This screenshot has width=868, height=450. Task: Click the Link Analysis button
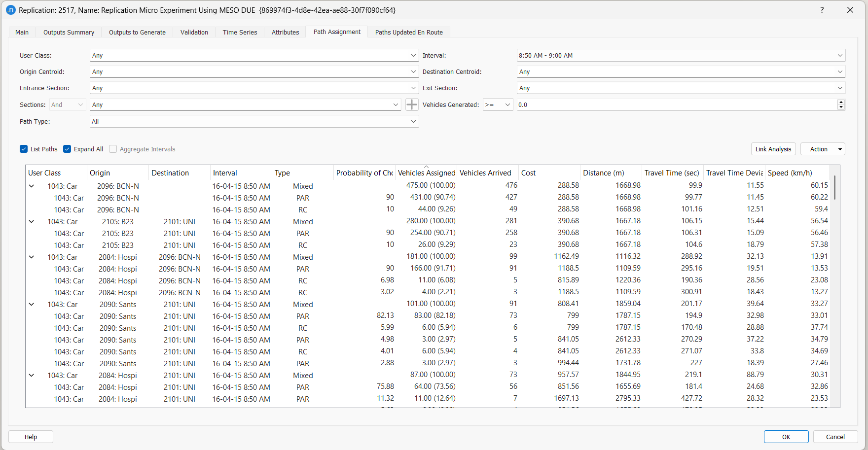[x=773, y=149]
